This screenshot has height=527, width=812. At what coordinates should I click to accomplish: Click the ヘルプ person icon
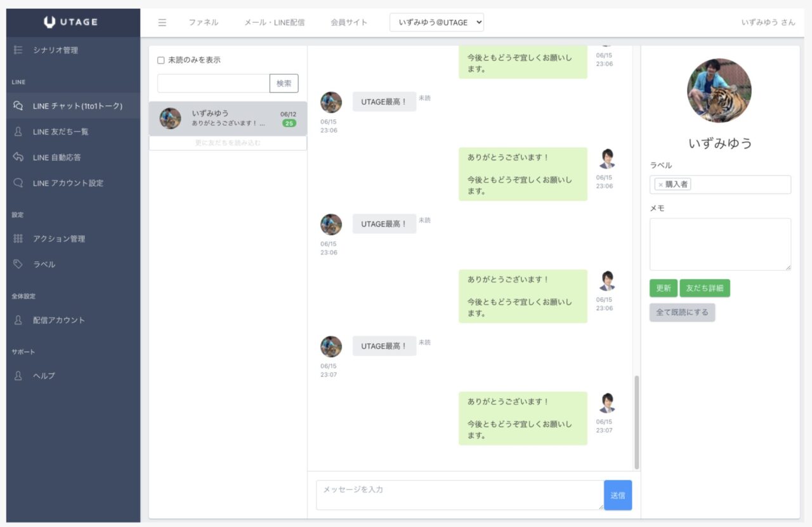point(18,375)
